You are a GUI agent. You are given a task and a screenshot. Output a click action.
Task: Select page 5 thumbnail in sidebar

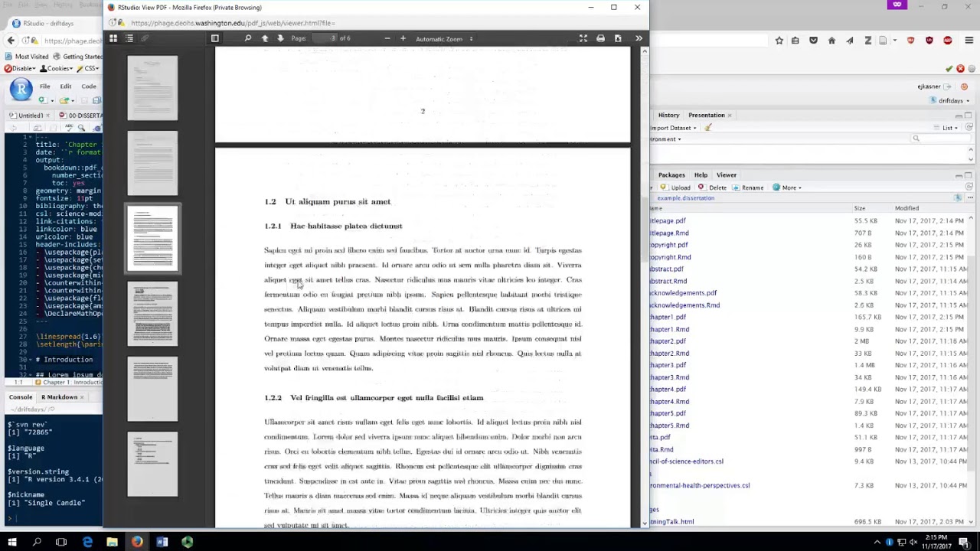tap(152, 389)
